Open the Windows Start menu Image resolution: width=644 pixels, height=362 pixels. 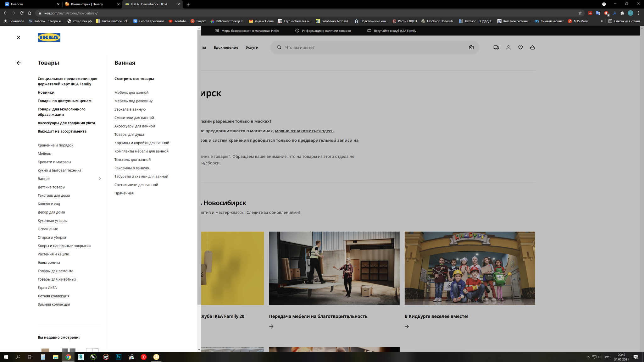(6, 357)
